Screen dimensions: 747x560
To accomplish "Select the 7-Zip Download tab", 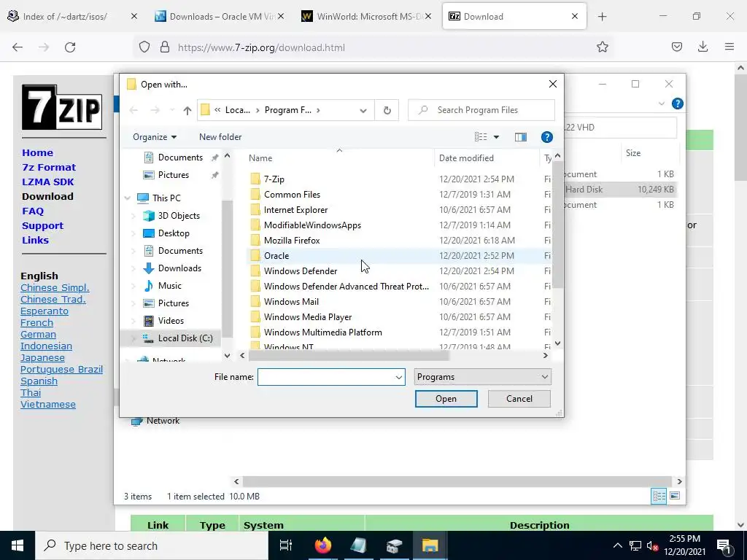I will [513, 17].
